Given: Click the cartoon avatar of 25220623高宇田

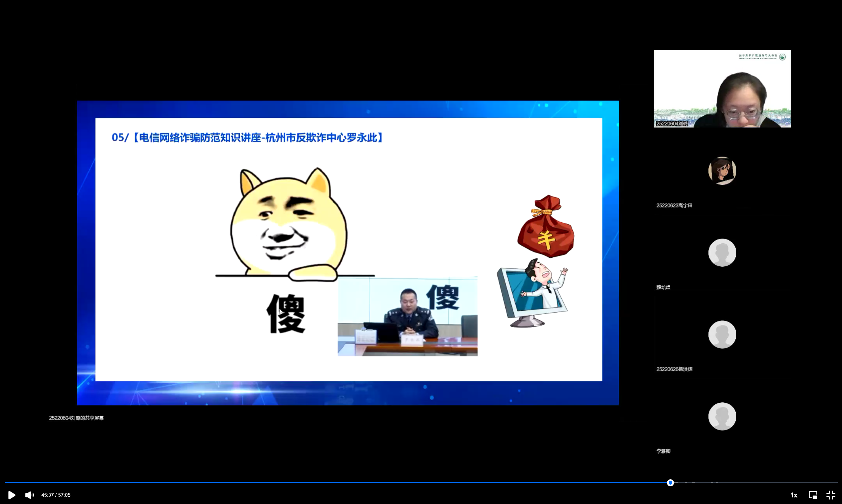Looking at the screenshot, I should coord(722,171).
